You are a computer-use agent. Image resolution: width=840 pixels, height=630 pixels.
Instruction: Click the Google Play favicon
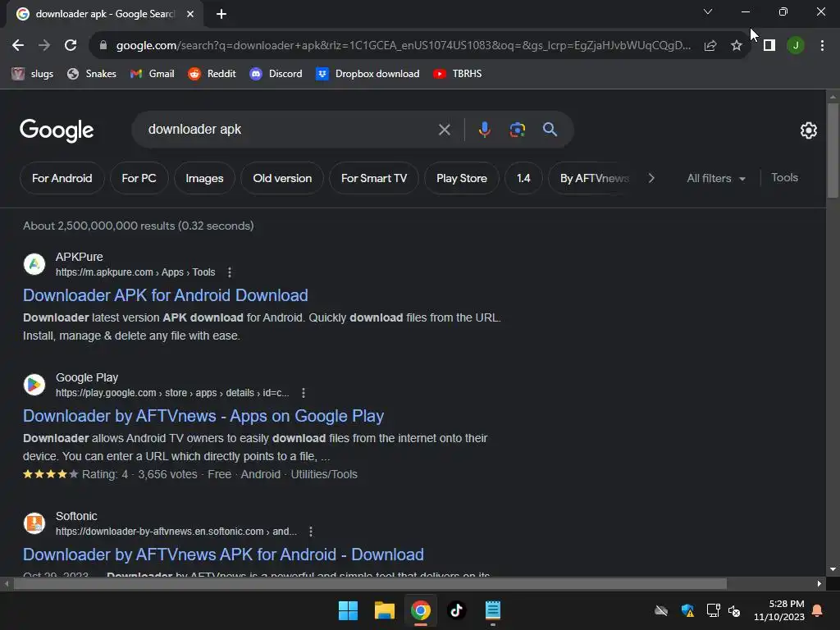pos(34,385)
